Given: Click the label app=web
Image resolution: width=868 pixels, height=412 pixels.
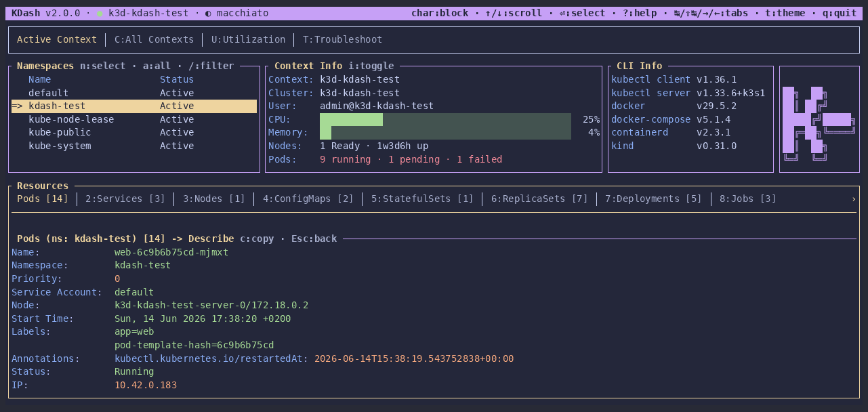Looking at the screenshot, I should click(x=134, y=331).
